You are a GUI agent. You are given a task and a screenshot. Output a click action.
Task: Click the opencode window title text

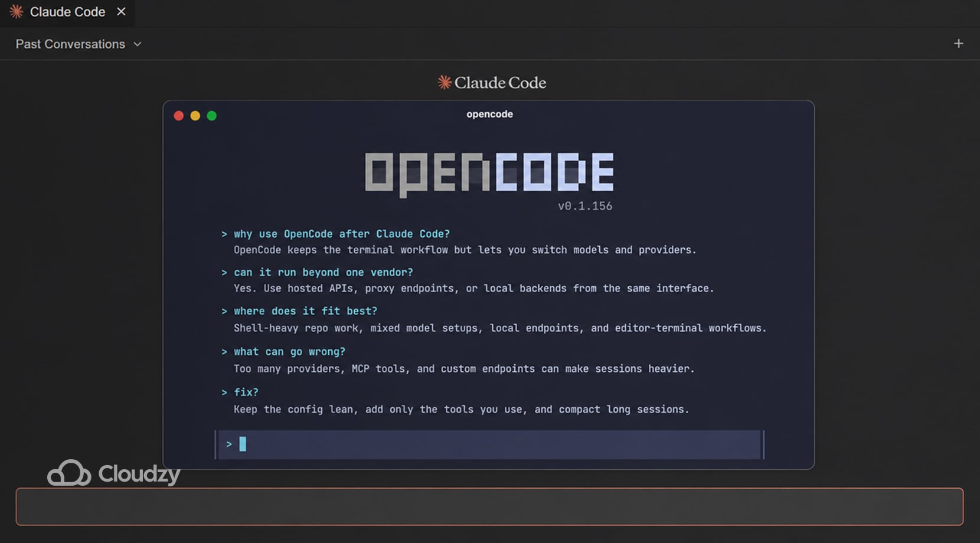(x=489, y=114)
